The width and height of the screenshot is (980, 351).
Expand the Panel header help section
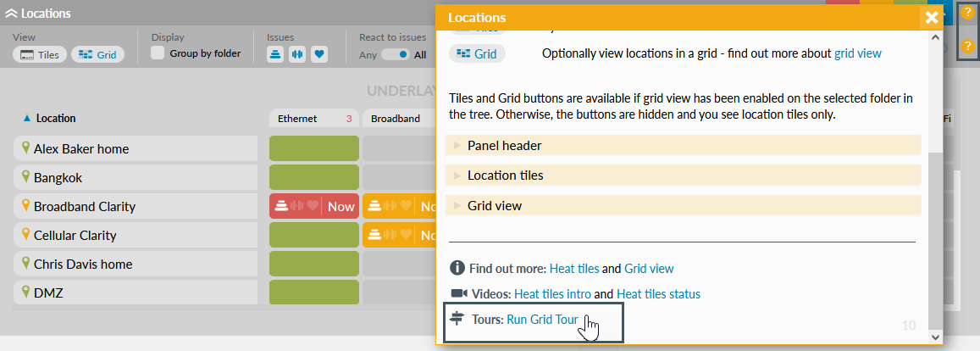504,145
